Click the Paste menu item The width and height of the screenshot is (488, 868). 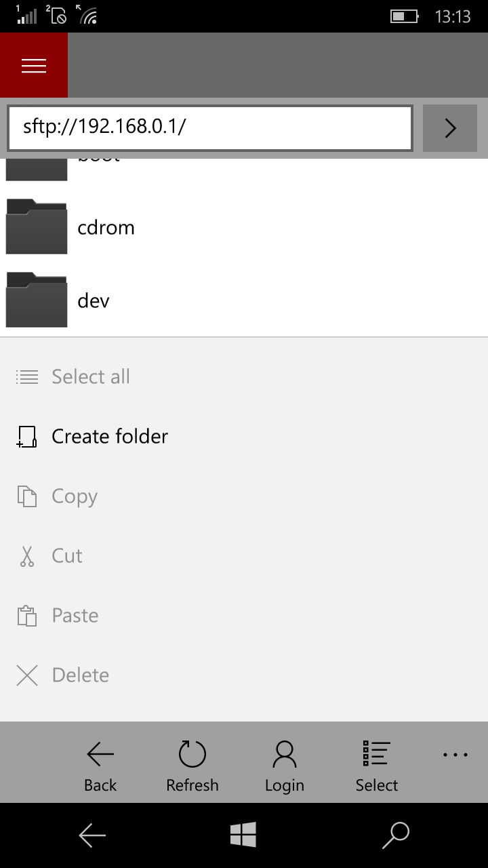point(75,616)
